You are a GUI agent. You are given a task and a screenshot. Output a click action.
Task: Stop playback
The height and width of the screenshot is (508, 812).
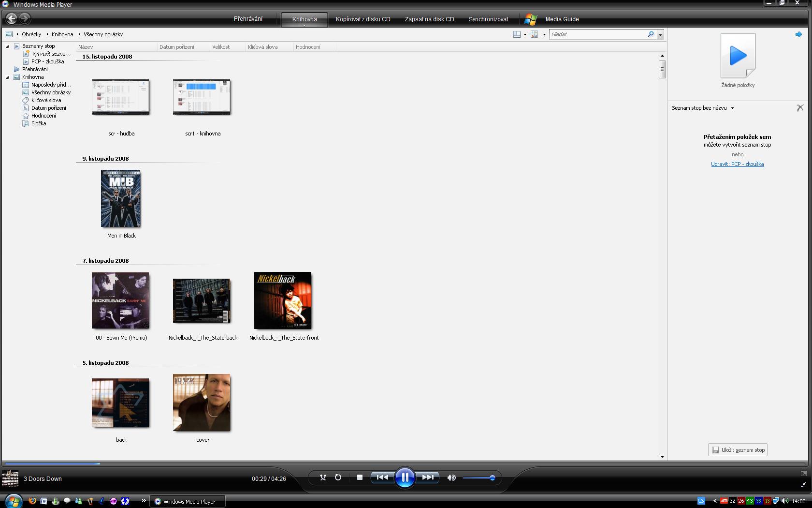[360, 478]
